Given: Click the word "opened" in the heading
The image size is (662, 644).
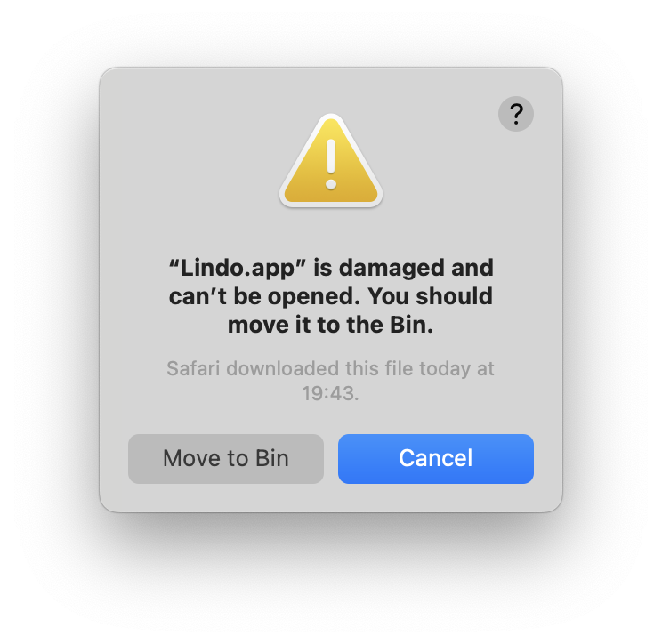Looking at the screenshot, I should 314,297.
